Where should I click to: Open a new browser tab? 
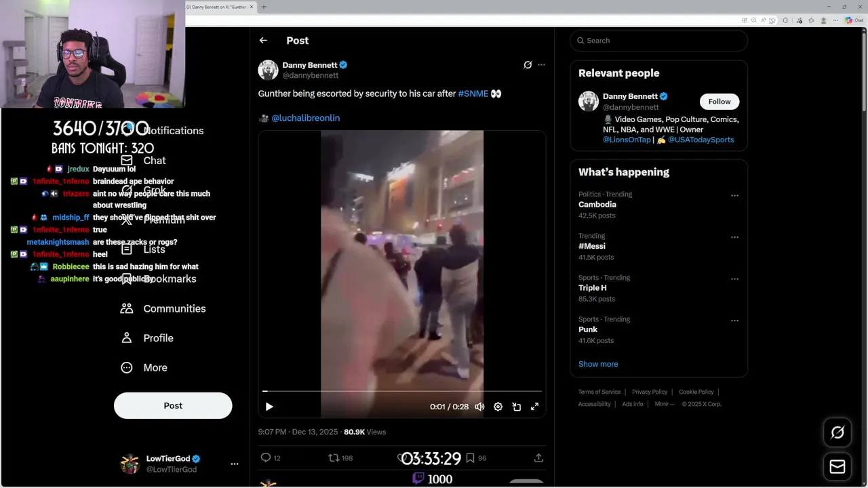click(x=264, y=7)
